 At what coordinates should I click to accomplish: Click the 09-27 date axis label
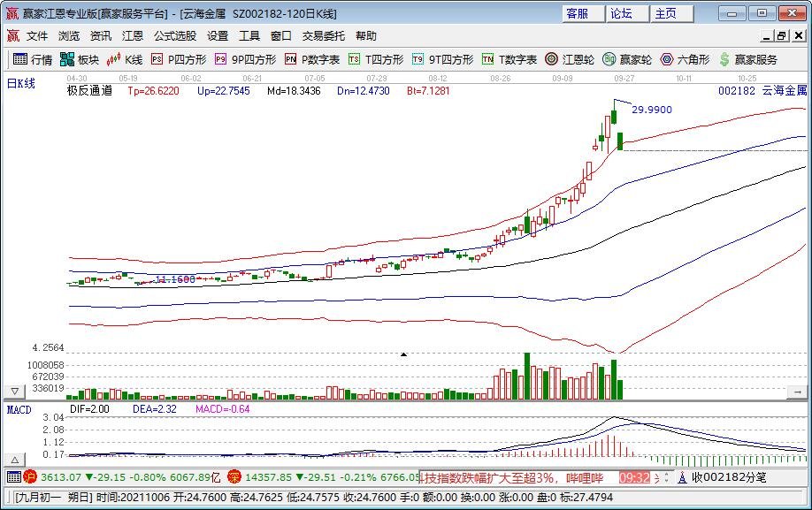[x=624, y=78]
